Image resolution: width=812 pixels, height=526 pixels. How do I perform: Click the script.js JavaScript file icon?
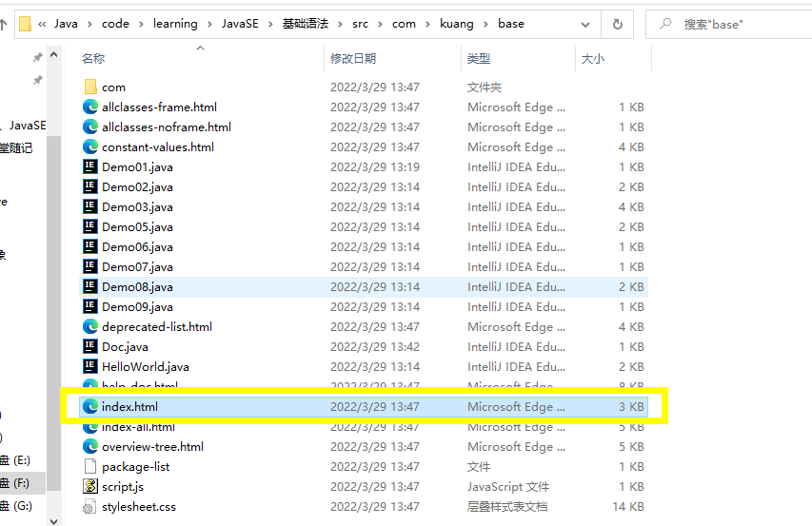(90, 486)
